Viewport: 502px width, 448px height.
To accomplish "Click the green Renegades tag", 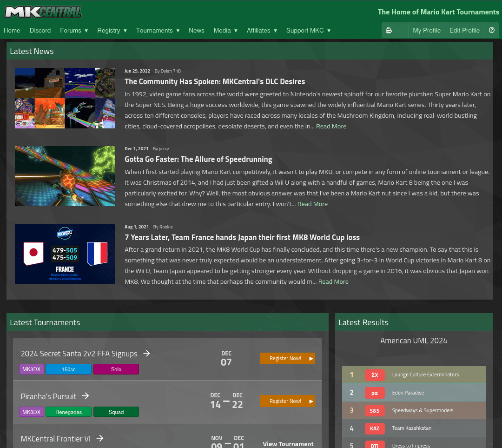I will tap(69, 412).
